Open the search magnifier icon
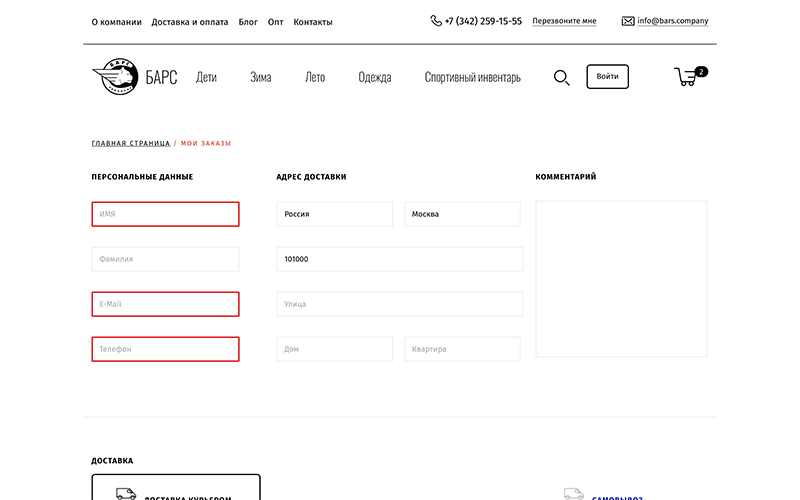The height and width of the screenshot is (500, 800). click(561, 77)
